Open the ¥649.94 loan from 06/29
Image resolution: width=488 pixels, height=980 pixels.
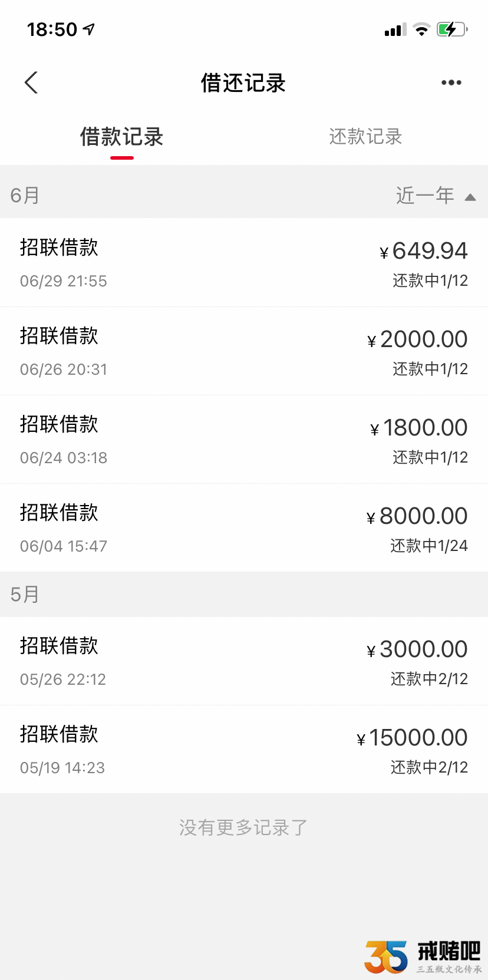pyautogui.click(x=244, y=263)
